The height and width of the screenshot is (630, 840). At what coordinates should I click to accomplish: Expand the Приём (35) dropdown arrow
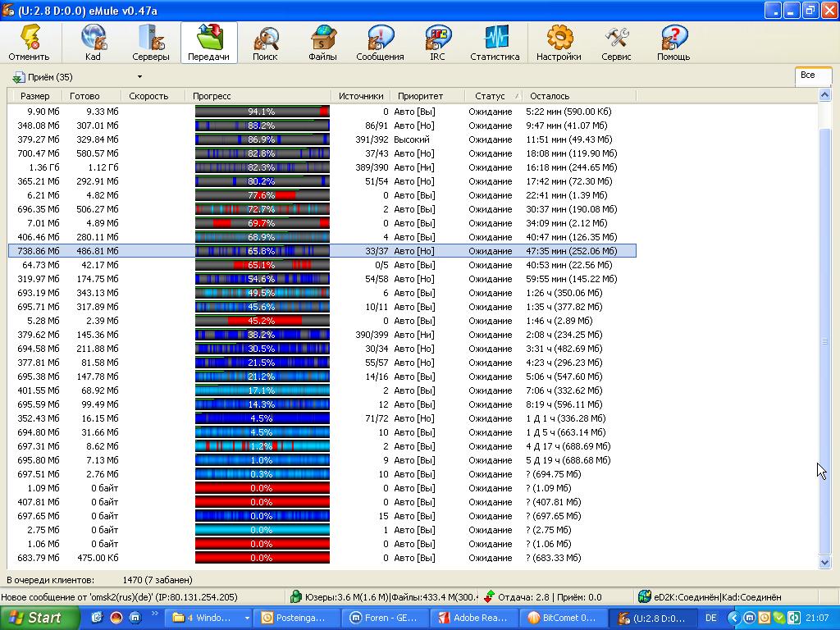point(139,77)
